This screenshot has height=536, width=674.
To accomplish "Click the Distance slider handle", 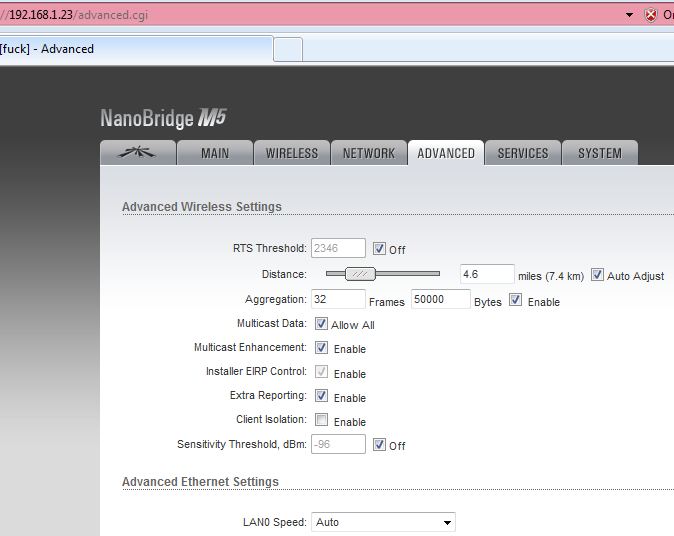I will (x=360, y=274).
